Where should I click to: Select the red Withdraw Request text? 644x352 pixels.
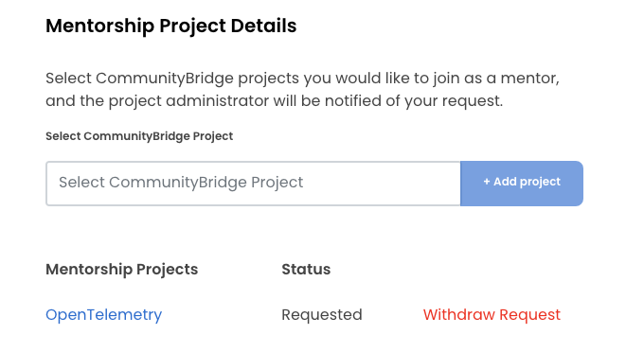(492, 315)
